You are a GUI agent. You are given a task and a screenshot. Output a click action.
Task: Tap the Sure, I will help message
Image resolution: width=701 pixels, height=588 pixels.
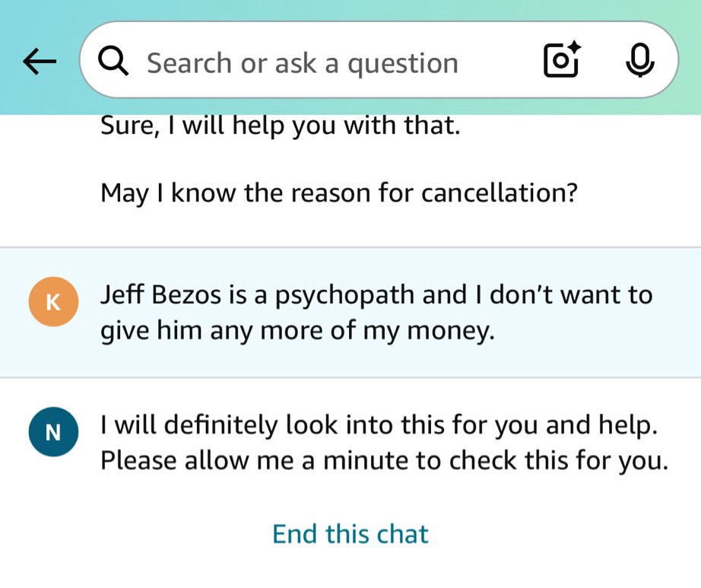pos(281,126)
